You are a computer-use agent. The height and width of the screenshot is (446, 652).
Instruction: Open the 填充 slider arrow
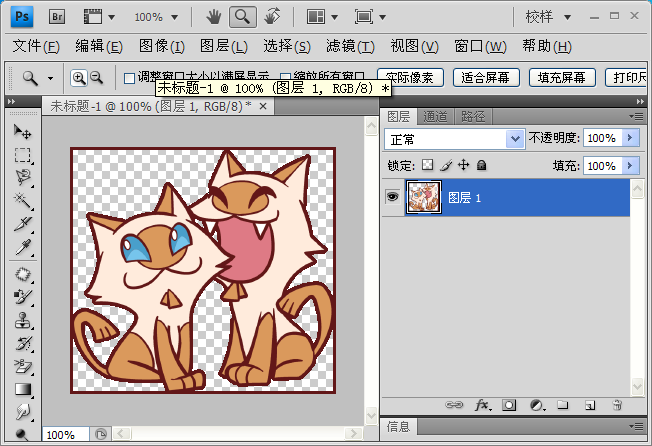point(630,166)
